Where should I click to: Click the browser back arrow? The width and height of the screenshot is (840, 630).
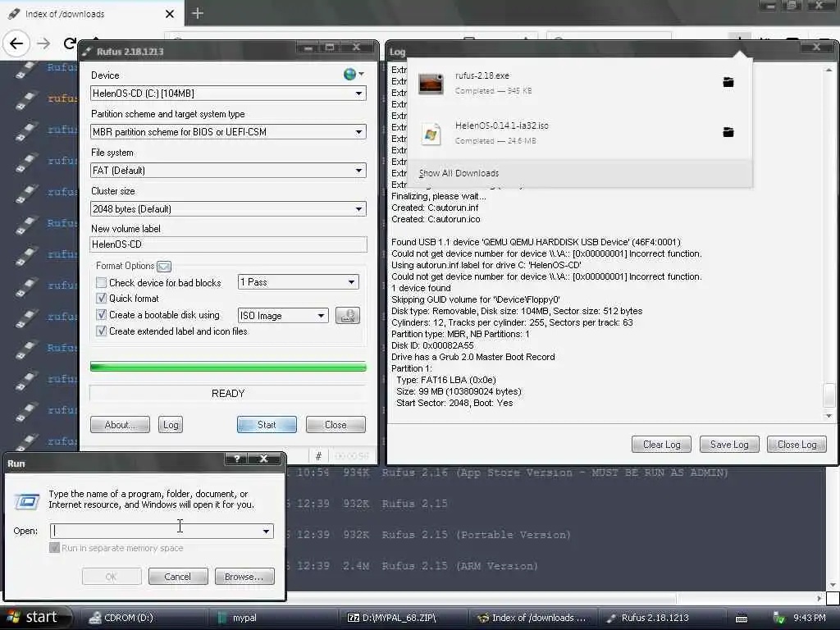click(16, 43)
